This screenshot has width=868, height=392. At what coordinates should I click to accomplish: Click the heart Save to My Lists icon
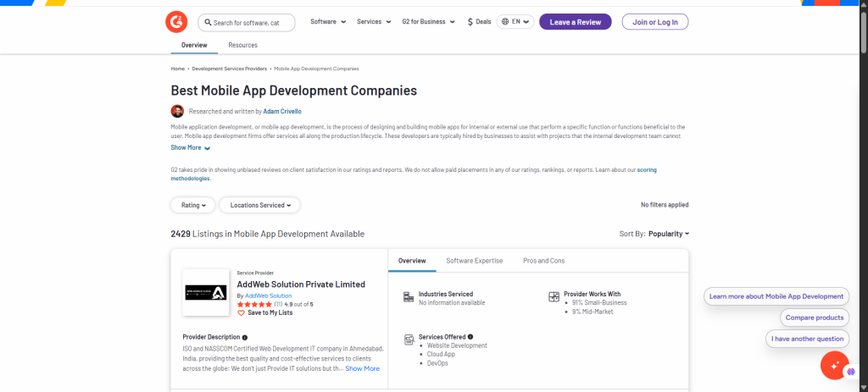(241, 313)
